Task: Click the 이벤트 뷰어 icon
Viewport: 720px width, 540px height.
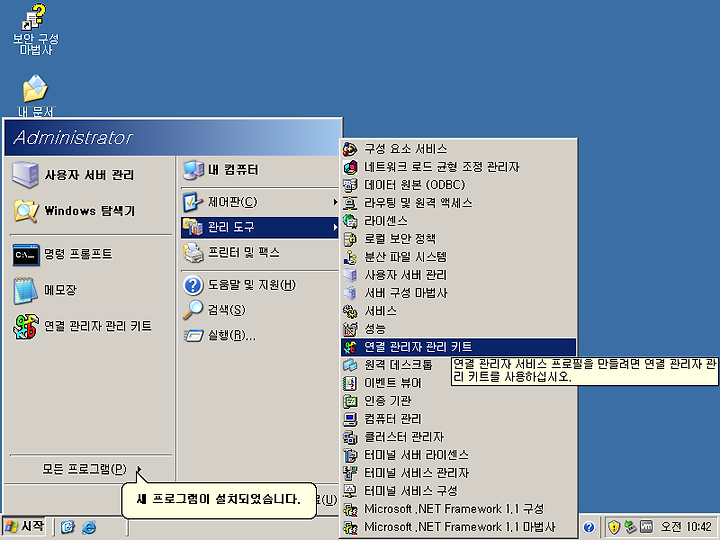Action: (x=350, y=382)
